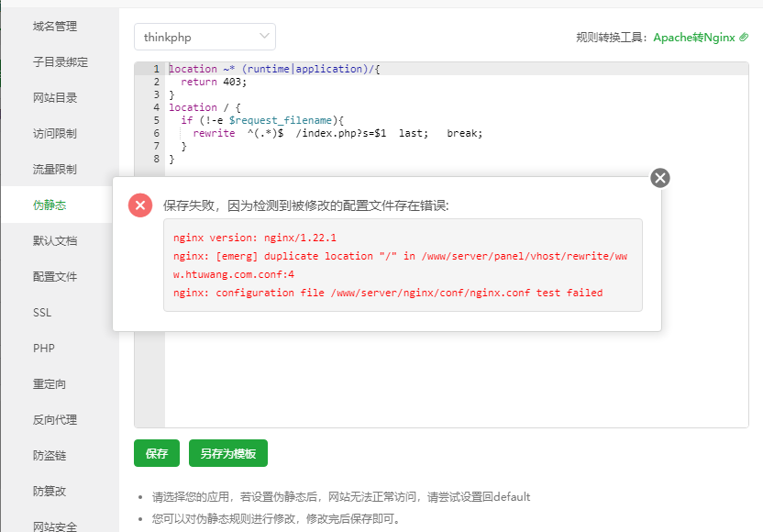The width and height of the screenshot is (763, 532).
Task: Open the 配置文件 menu item
Action: tap(55, 276)
